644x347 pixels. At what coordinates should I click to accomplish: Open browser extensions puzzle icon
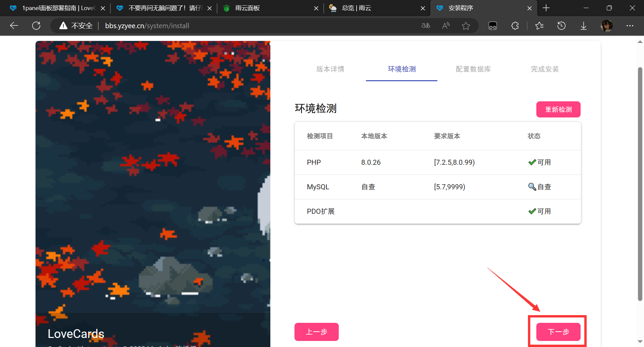[515, 26]
